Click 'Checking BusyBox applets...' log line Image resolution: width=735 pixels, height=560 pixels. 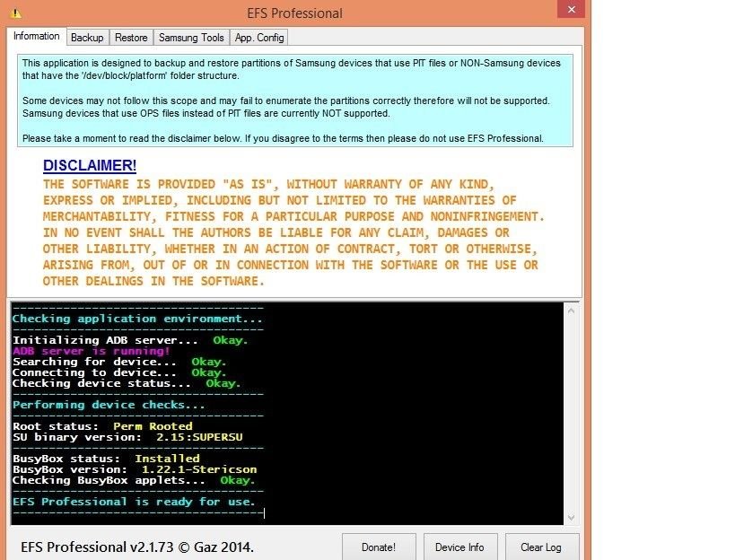tap(134, 480)
